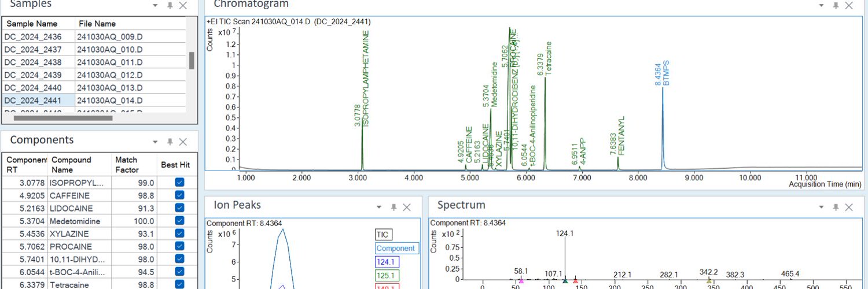This screenshot has height=289, width=868.
Task: Uncheck Best Hit for t-BOC-4-Anili... row
Action: [179, 272]
